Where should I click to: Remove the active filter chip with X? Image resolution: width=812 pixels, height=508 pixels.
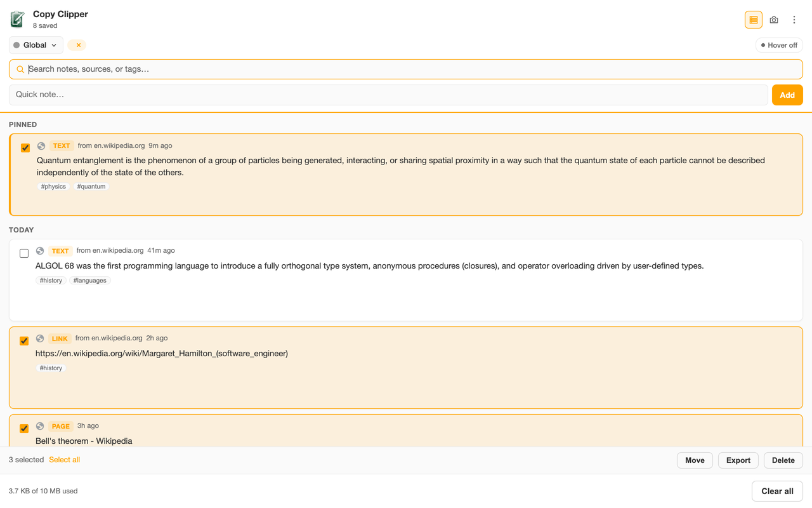point(77,45)
